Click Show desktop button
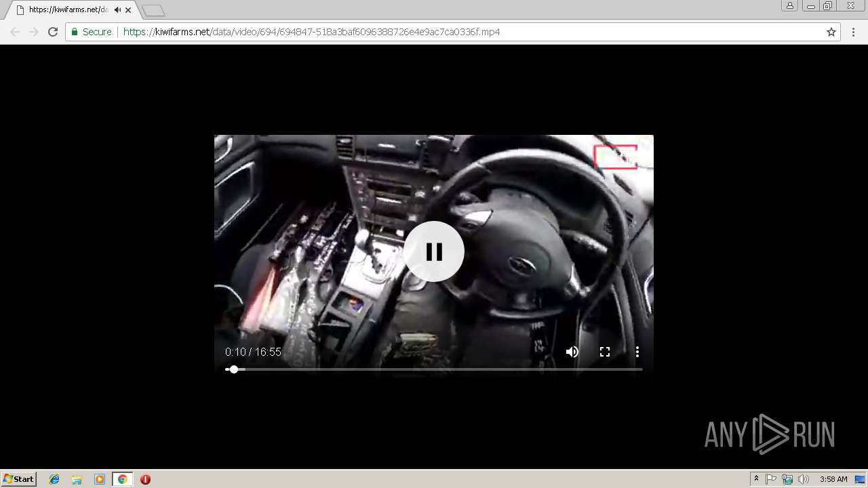 click(861, 479)
